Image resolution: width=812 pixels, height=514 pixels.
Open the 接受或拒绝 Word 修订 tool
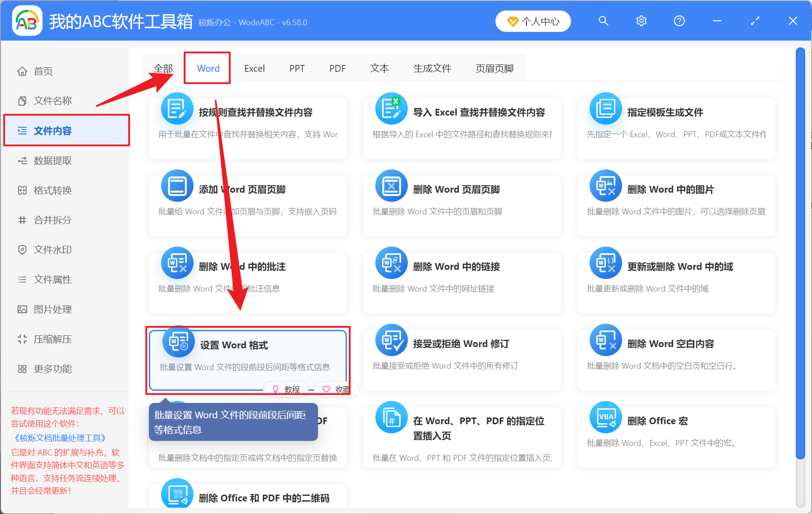461,357
